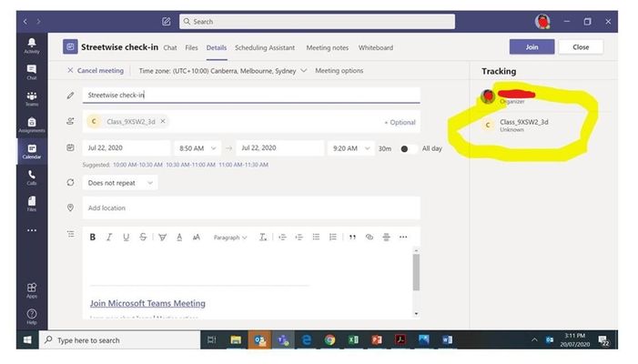Click Cancel meeting
Viewport: 638px width, 364px height.
96,70
